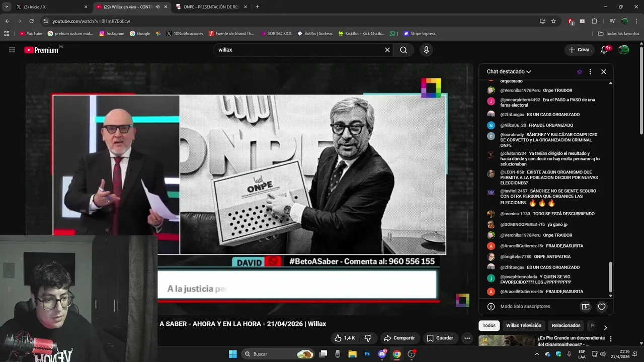This screenshot has width=644, height=362.
Task: Open File Explorer from taskbar
Action: click(352, 354)
